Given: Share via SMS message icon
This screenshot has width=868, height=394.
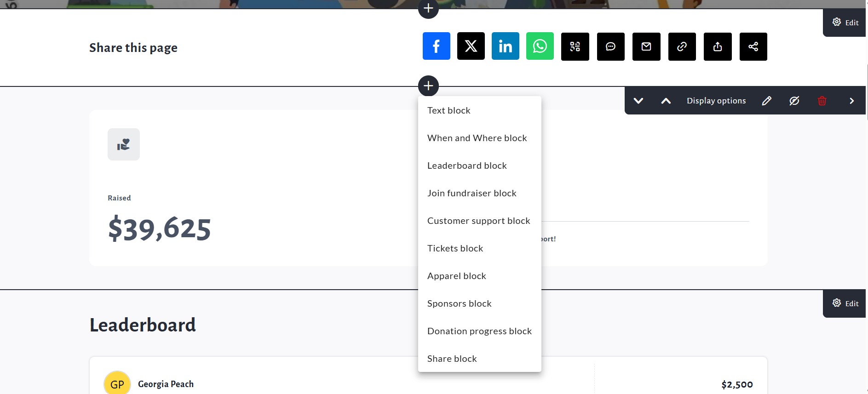Looking at the screenshot, I should 610,46.
